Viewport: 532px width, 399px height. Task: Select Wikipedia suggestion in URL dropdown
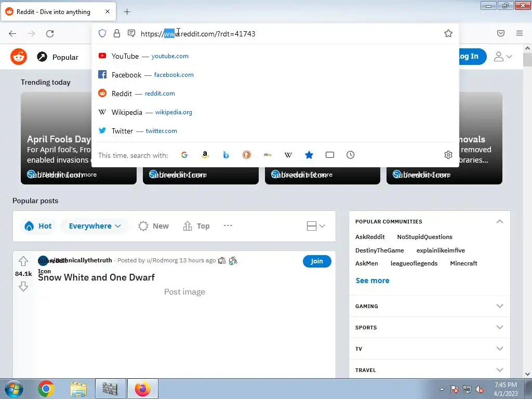coord(275,112)
